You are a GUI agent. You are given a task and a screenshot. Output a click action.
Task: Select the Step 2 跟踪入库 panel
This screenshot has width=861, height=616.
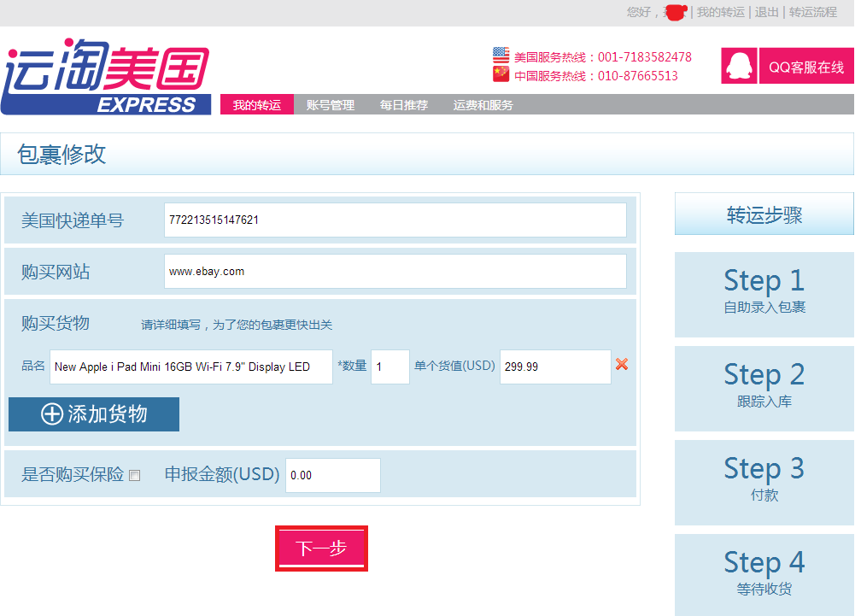[764, 389]
